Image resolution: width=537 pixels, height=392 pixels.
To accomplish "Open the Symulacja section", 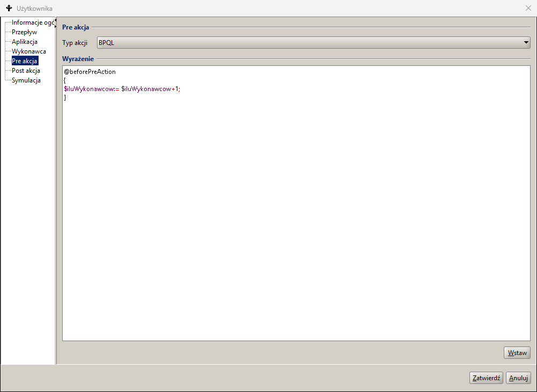I will tap(26, 80).
